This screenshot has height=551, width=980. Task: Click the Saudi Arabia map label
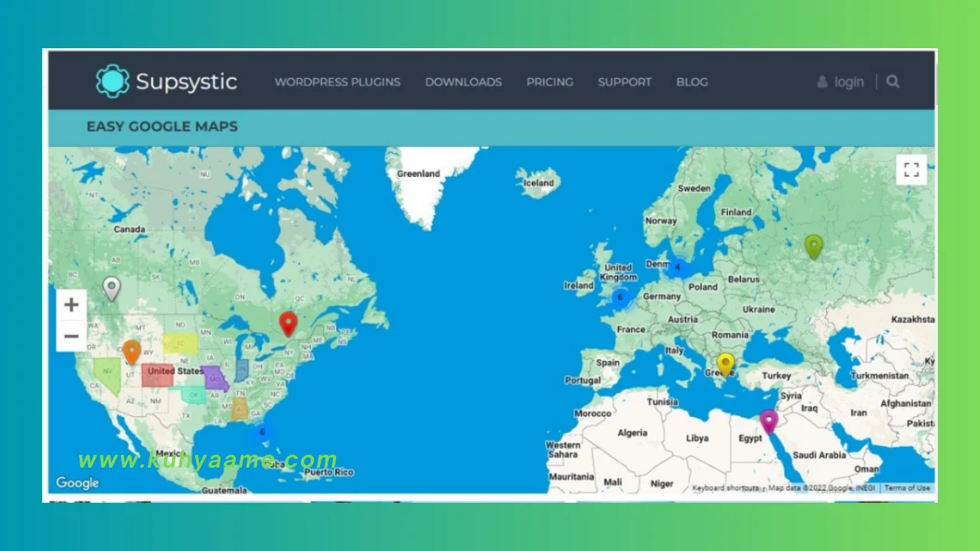pos(818,455)
